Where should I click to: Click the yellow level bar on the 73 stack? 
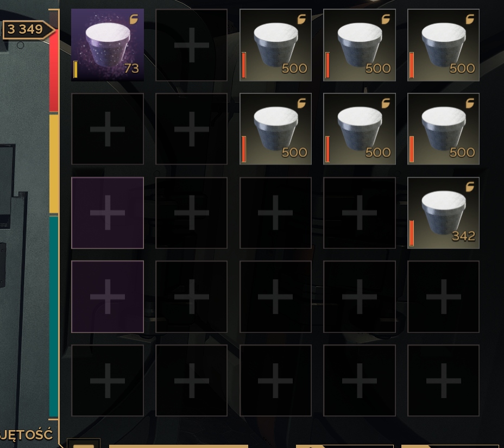tap(75, 70)
